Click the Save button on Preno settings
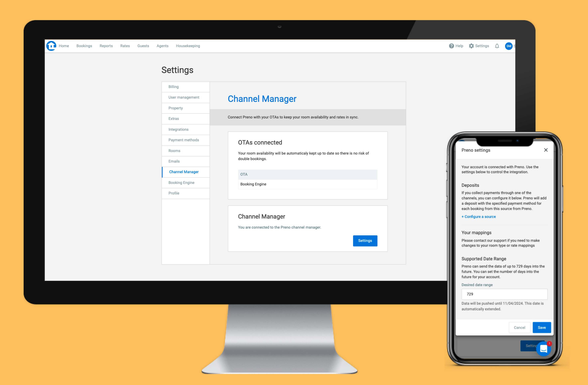 point(541,327)
